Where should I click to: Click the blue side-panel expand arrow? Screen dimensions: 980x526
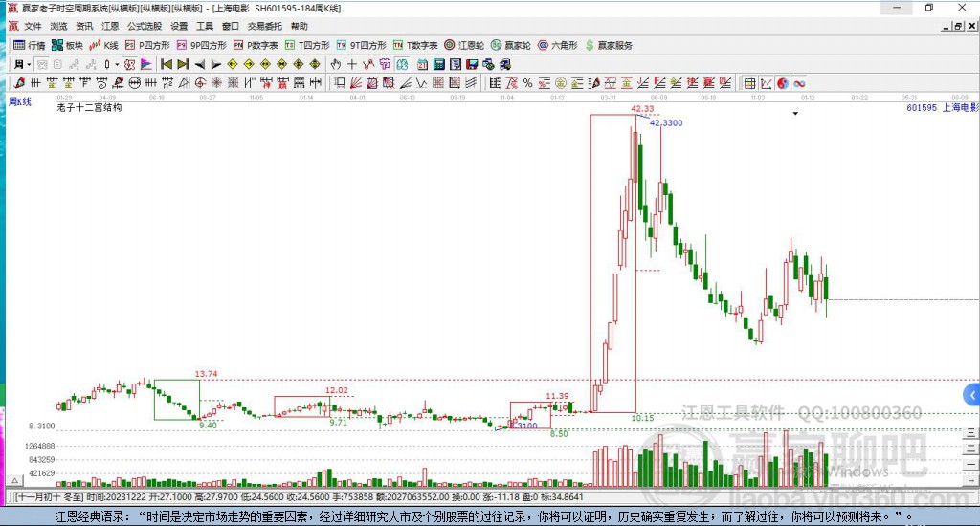tap(972, 395)
